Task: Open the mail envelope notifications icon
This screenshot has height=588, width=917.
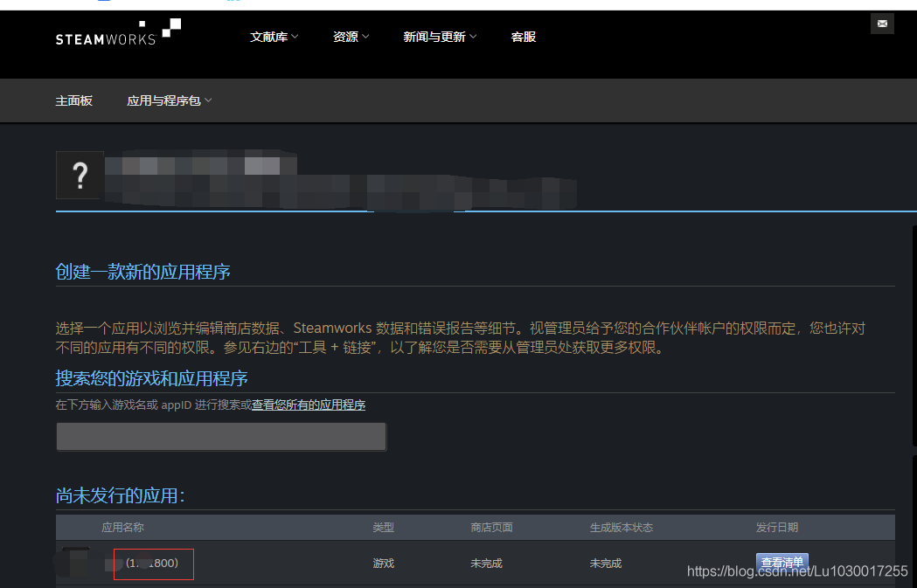Action: point(882,24)
